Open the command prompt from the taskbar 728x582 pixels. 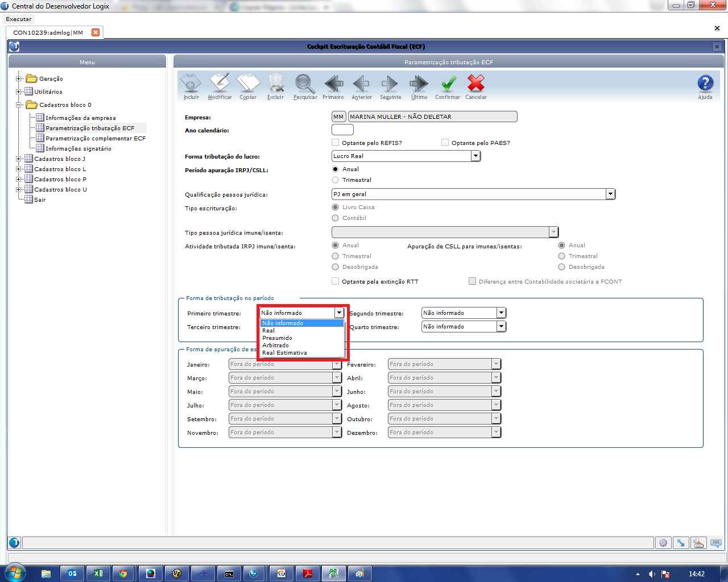(229, 573)
